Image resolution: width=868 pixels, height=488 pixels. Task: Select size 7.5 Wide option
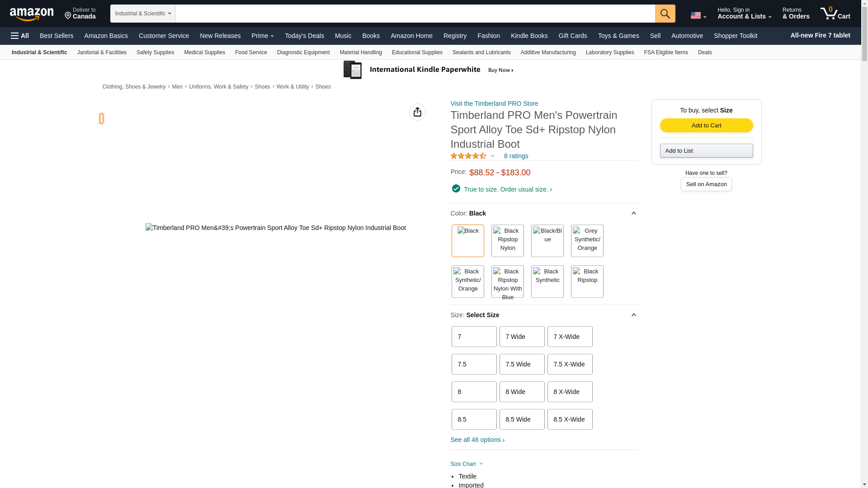[522, 364]
